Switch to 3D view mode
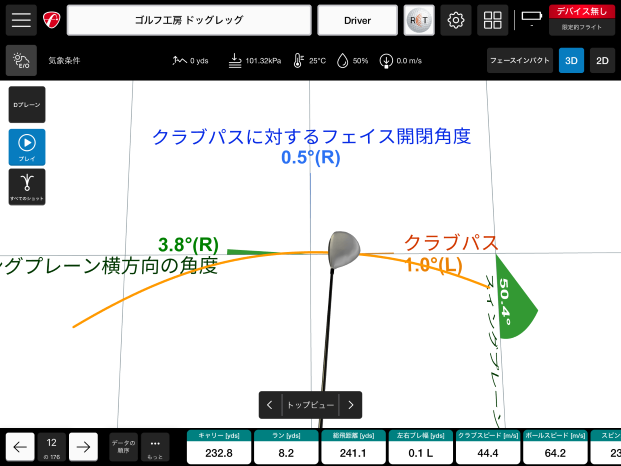The image size is (621, 466). point(571,61)
